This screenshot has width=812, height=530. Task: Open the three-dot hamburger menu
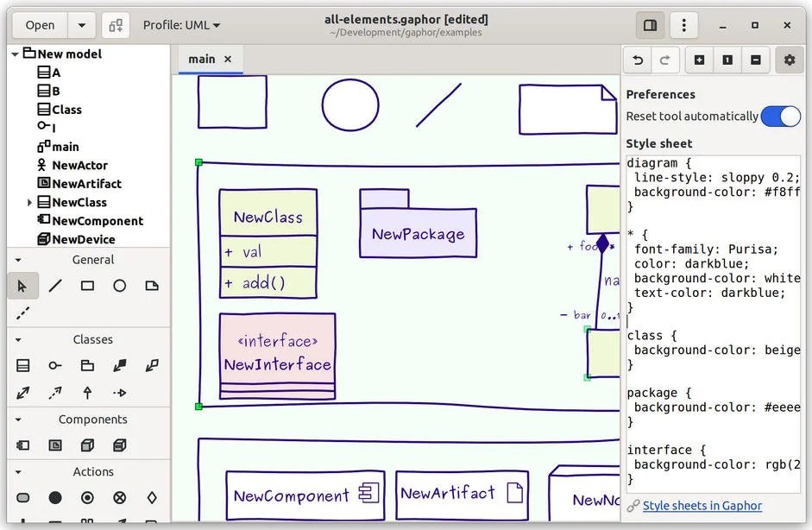(x=683, y=25)
